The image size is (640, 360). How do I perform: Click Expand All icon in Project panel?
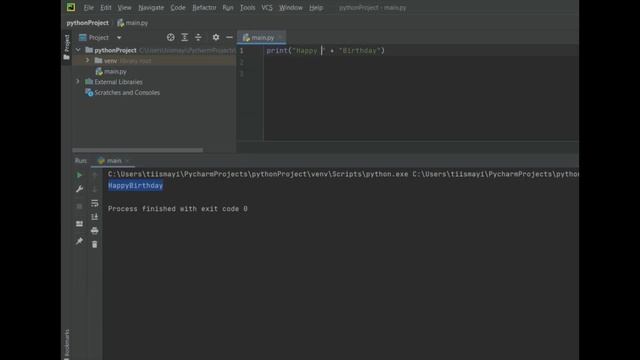coord(184,38)
